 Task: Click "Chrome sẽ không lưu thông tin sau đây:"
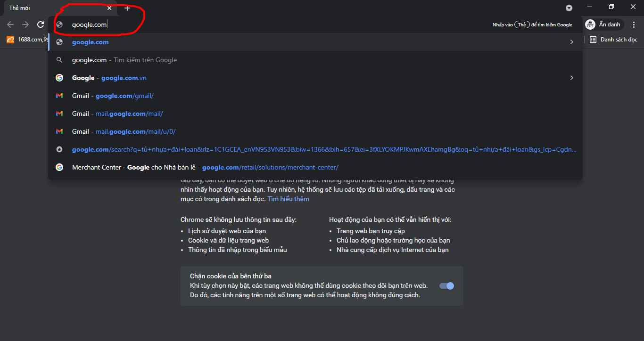click(x=239, y=219)
